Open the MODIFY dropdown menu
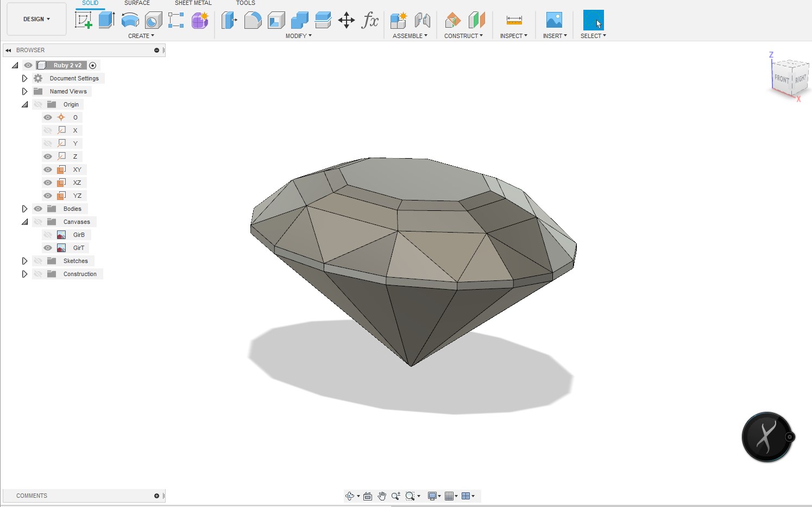 299,36
